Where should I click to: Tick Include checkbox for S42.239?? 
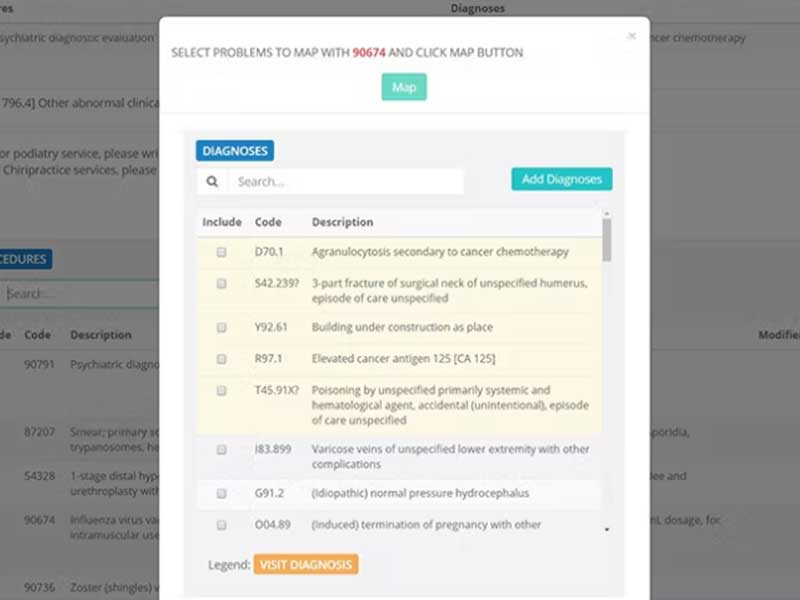tap(222, 284)
